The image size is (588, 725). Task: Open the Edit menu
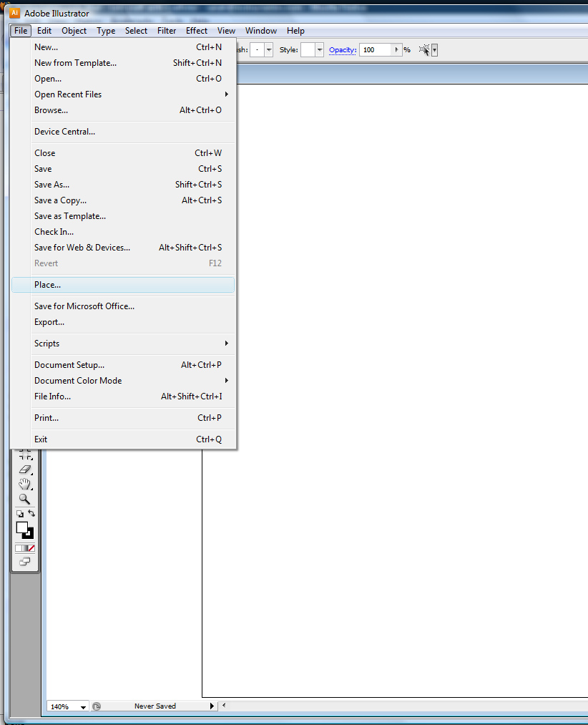pos(44,31)
